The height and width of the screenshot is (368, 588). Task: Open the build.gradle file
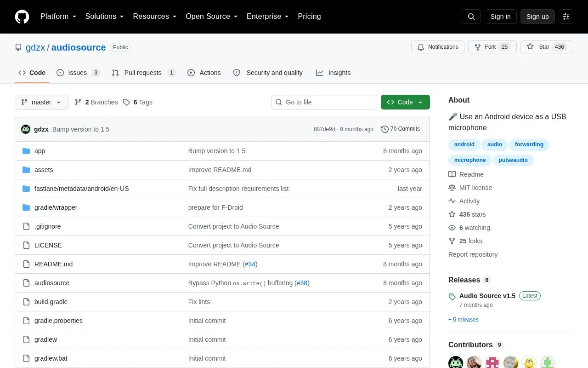pyautogui.click(x=51, y=302)
